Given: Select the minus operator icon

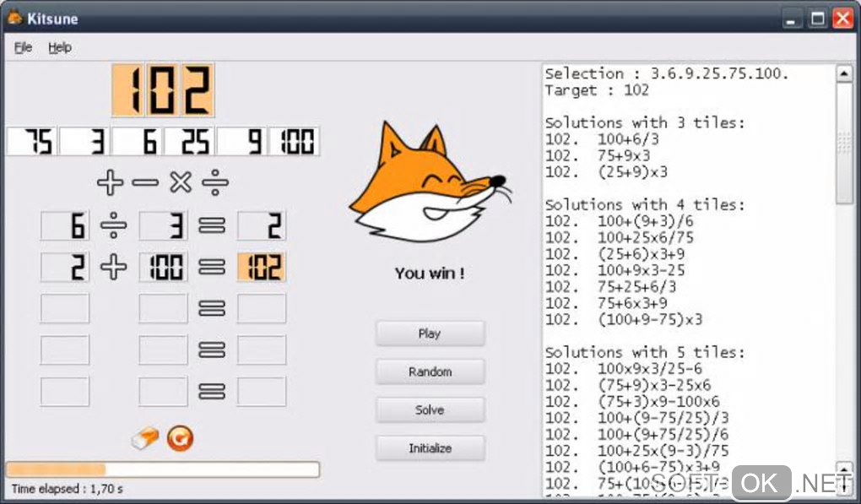Looking at the screenshot, I should tap(145, 183).
